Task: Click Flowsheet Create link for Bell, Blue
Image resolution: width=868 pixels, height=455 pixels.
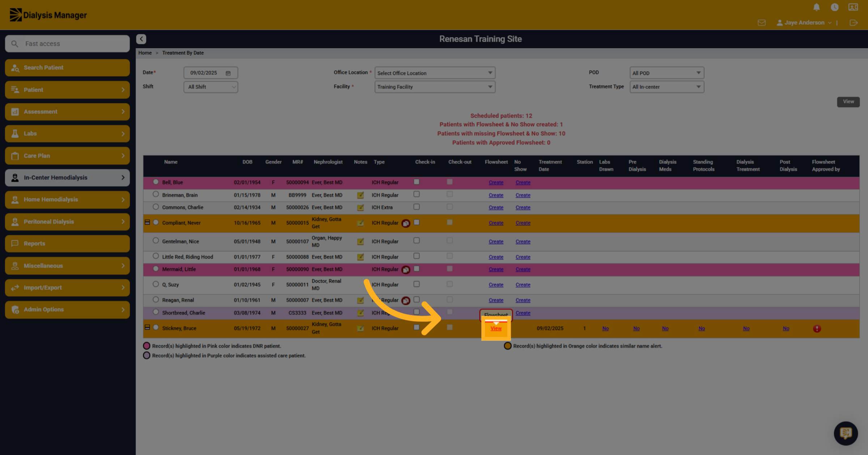Action: [496, 183]
